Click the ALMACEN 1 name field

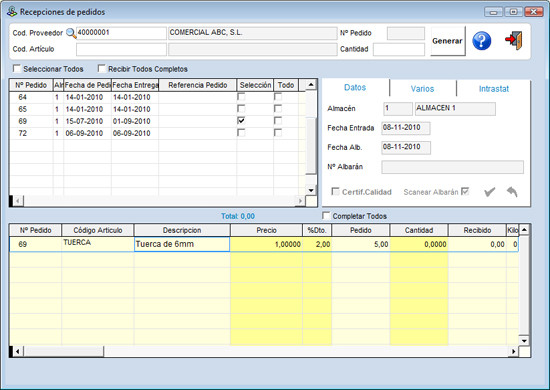click(x=455, y=109)
